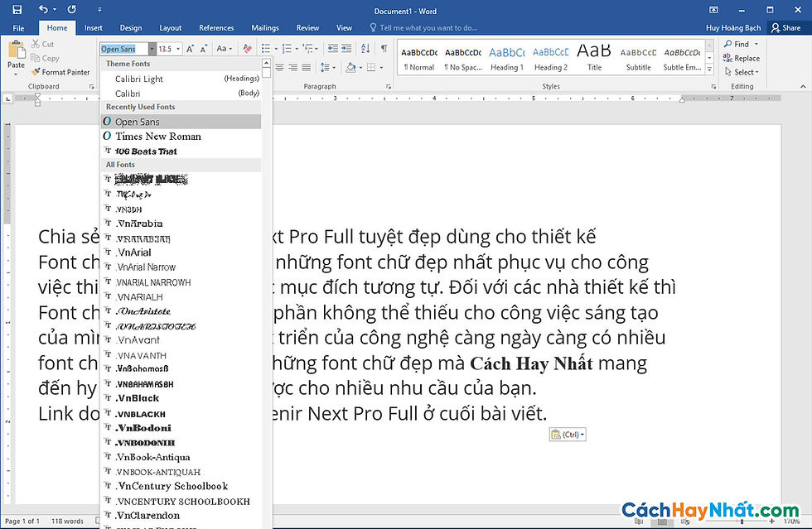This screenshot has width=812, height=529.
Task: Click the Redo (repeat) icon
Action: pyautogui.click(x=72, y=9)
